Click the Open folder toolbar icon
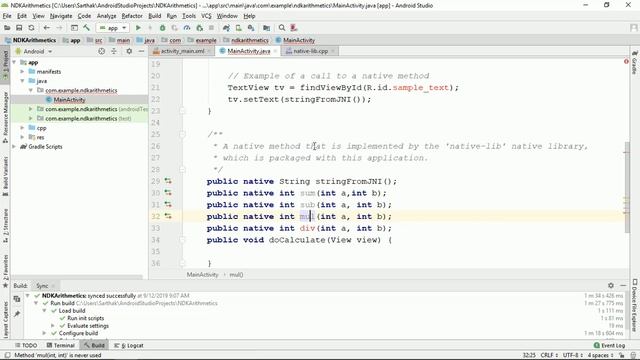The image size is (640, 360). pos(7,28)
